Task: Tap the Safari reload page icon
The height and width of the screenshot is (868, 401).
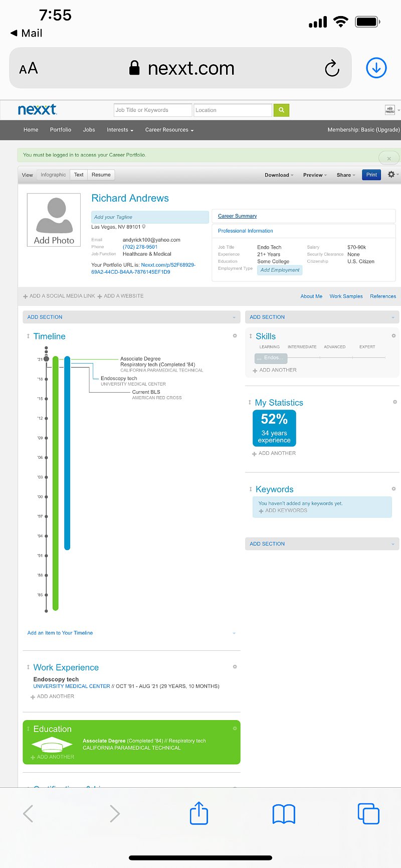Action: click(332, 68)
